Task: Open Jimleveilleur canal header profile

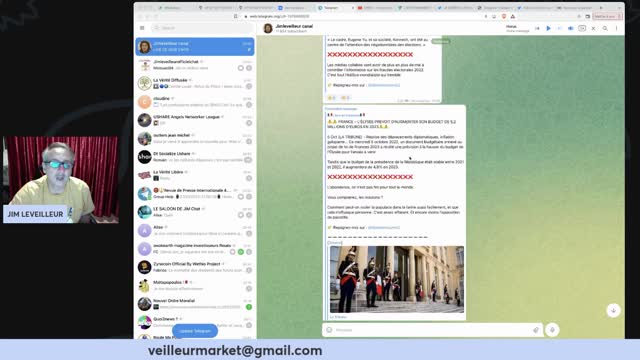Action: coord(294,28)
